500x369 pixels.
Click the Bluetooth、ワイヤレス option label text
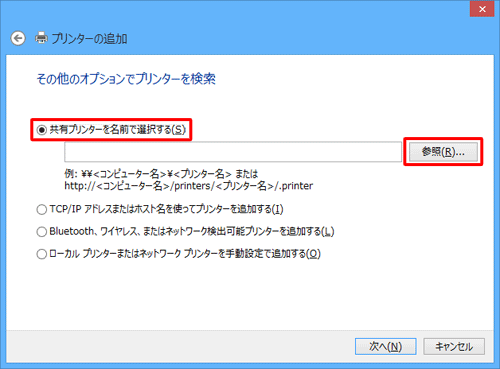click(192, 231)
